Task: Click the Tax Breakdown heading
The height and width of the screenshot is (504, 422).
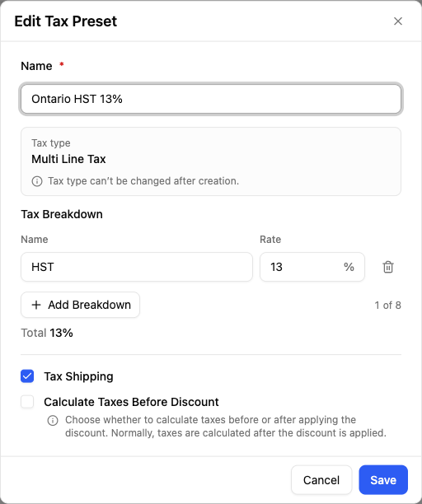Action: pos(62,214)
